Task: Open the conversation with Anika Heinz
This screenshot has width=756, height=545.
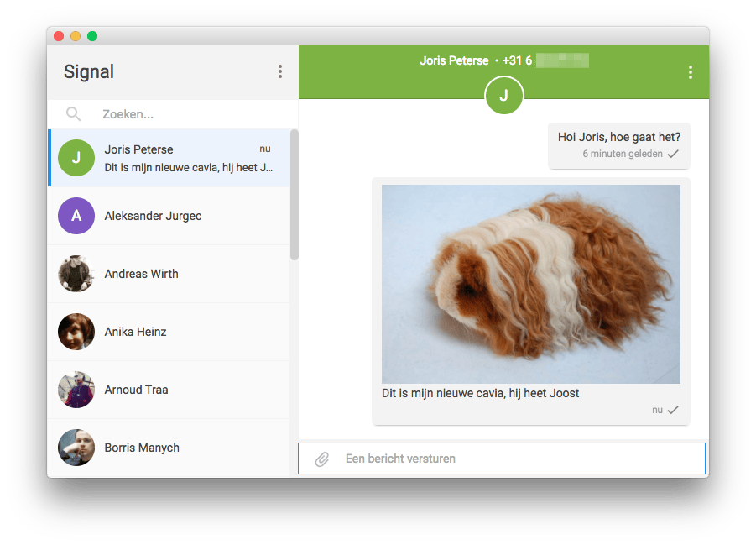Action: click(x=168, y=332)
